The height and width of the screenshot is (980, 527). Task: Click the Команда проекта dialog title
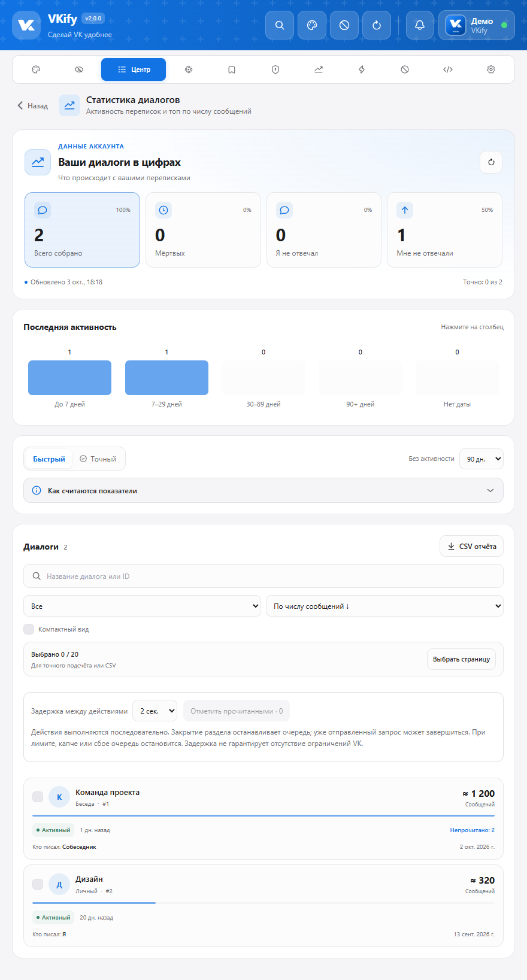point(107,792)
